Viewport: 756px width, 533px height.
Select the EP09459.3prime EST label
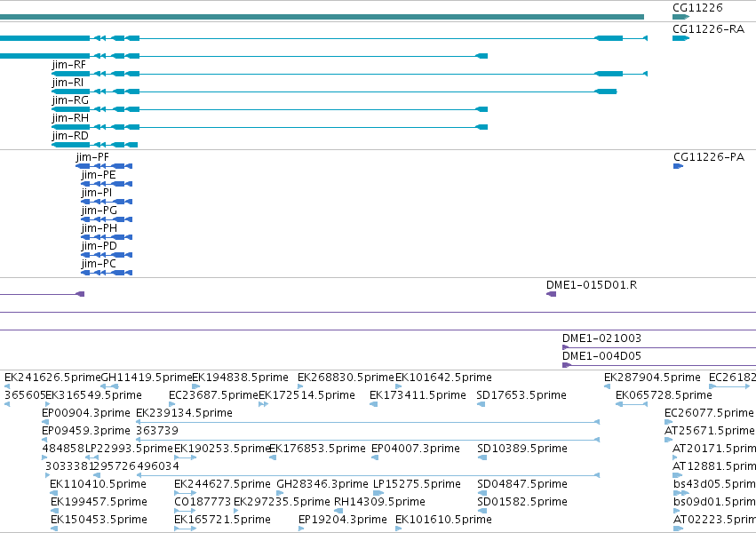tap(86, 431)
